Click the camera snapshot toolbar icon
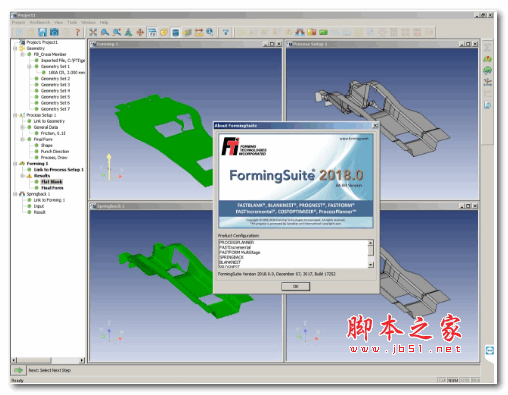The image size is (508, 395). (x=54, y=32)
